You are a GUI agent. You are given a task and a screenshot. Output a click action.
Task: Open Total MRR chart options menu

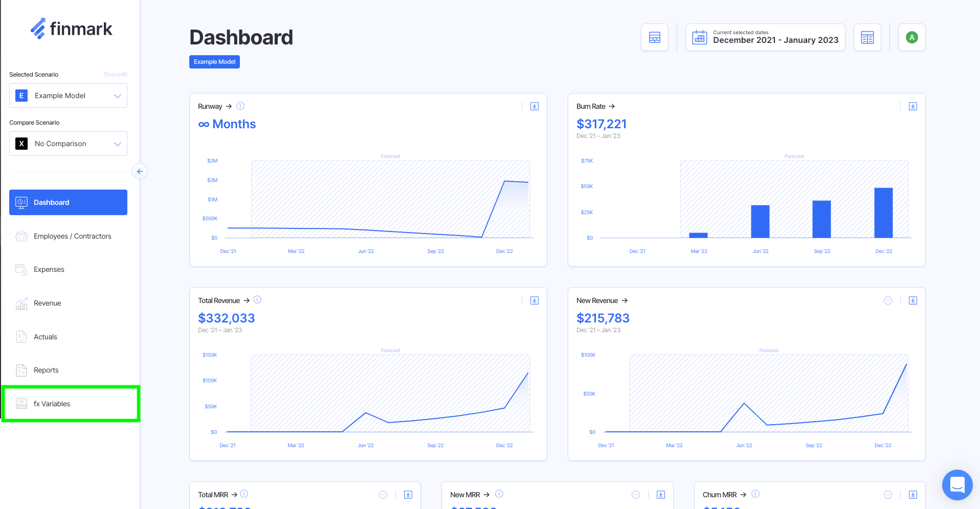pos(383,495)
